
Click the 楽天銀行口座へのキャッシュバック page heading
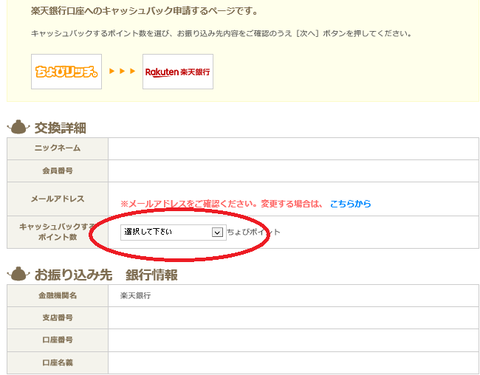tap(144, 11)
